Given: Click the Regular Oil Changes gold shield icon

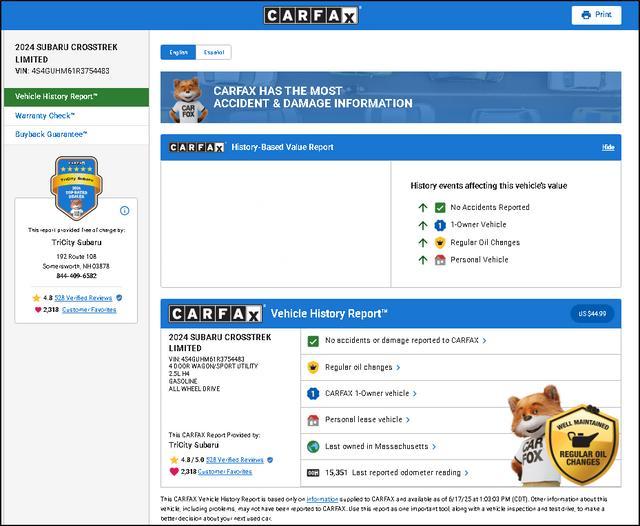Looking at the screenshot, I should click(440, 242).
